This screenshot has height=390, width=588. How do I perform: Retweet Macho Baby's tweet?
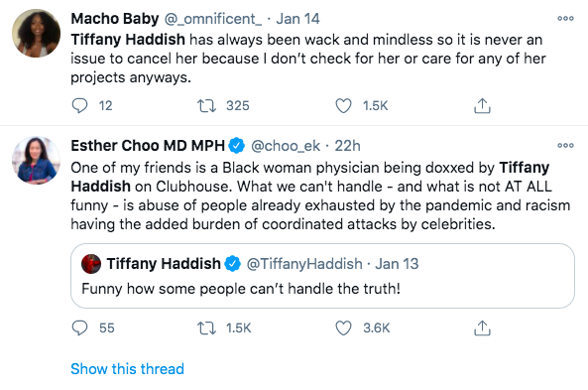point(206,105)
